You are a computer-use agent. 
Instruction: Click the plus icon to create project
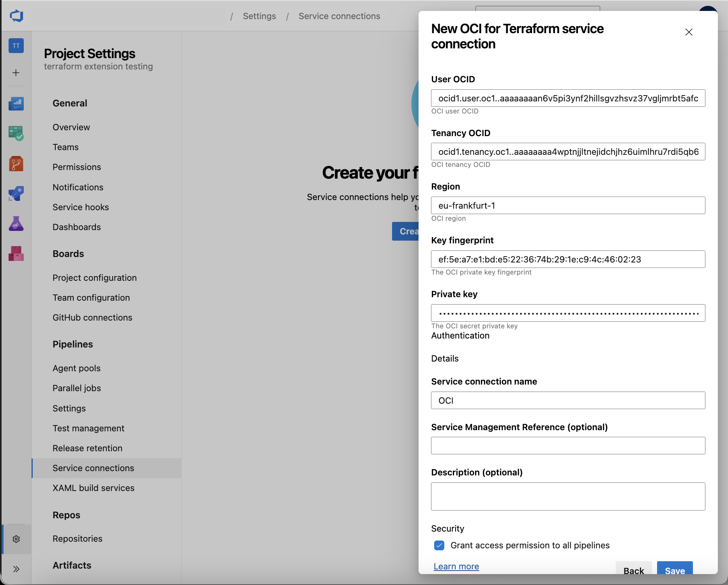[16, 73]
